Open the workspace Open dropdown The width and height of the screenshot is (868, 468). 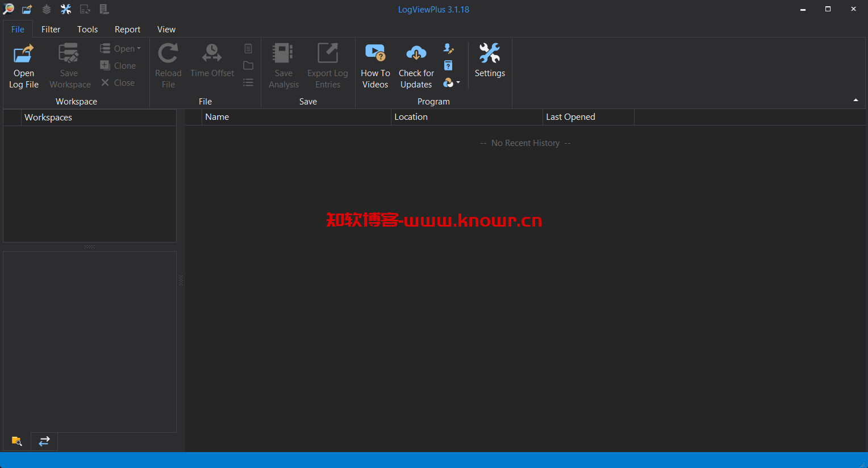coord(120,49)
